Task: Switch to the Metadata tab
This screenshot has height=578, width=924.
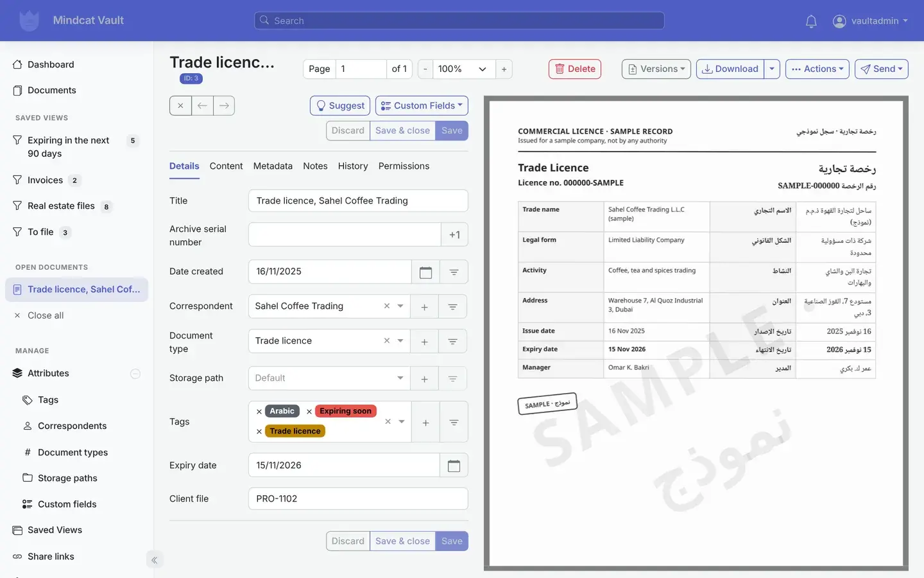Action: [x=273, y=166]
